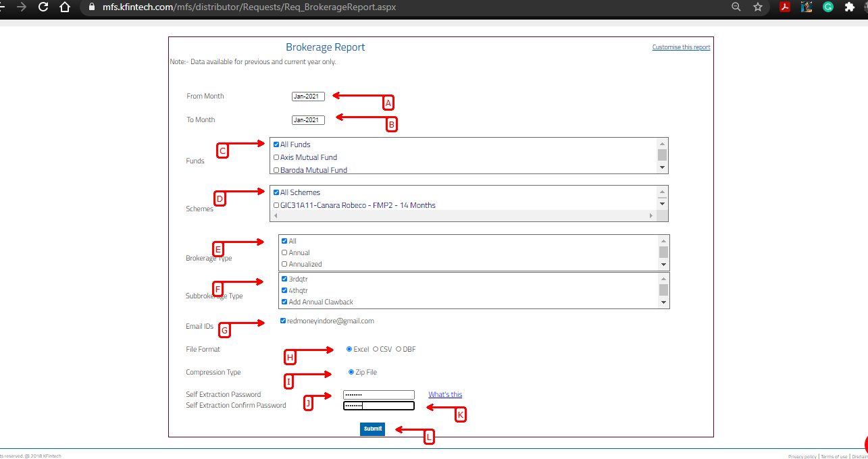Open the Adobe Acrobat PDF extension
The height and width of the screenshot is (459, 868).
785,7
